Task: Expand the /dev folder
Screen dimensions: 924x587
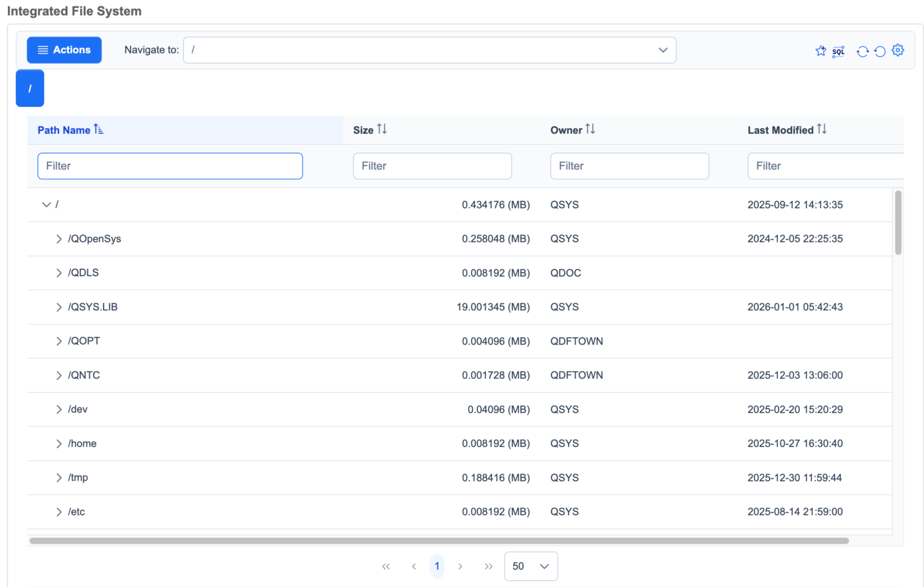Action: (59, 410)
